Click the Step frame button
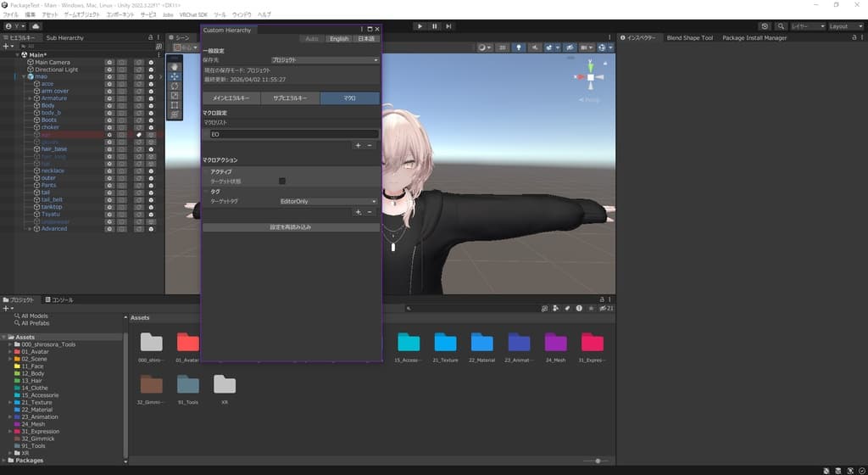868x475 pixels. pos(448,26)
